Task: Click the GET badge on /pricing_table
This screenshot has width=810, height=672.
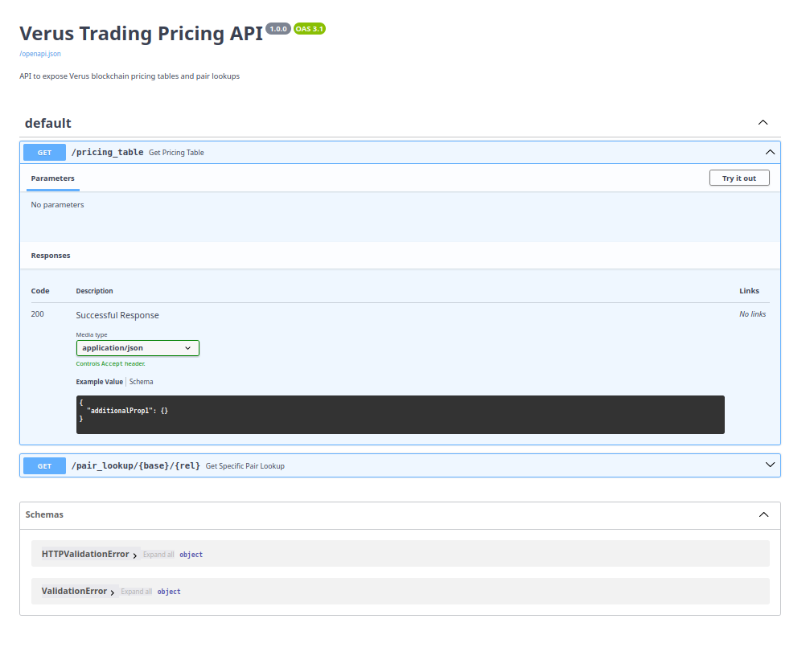Action: [x=44, y=152]
